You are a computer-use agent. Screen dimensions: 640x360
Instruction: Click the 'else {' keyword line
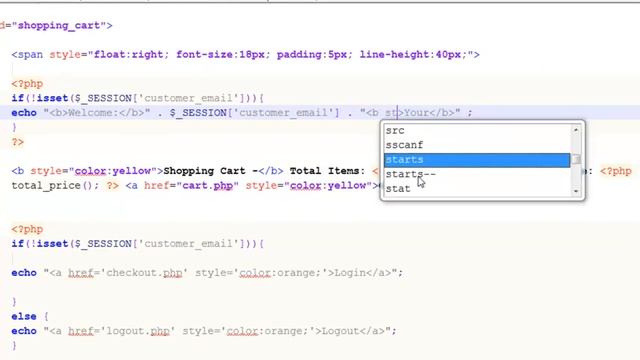point(30,316)
